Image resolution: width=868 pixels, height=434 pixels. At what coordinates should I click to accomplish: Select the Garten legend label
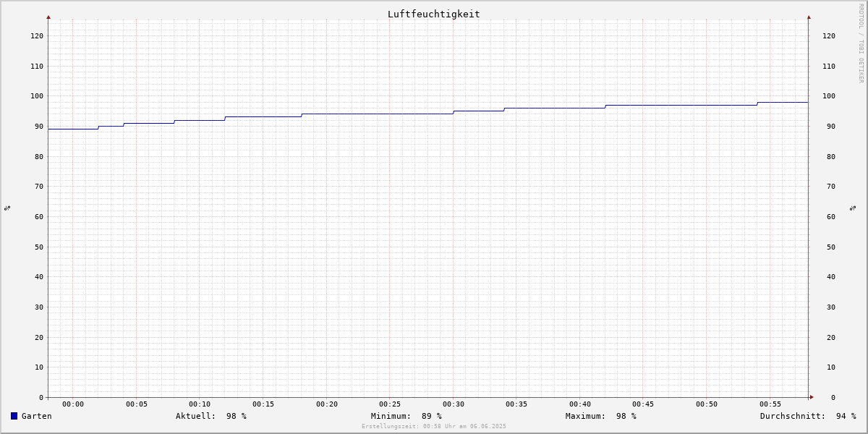click(x=37, y=416)
